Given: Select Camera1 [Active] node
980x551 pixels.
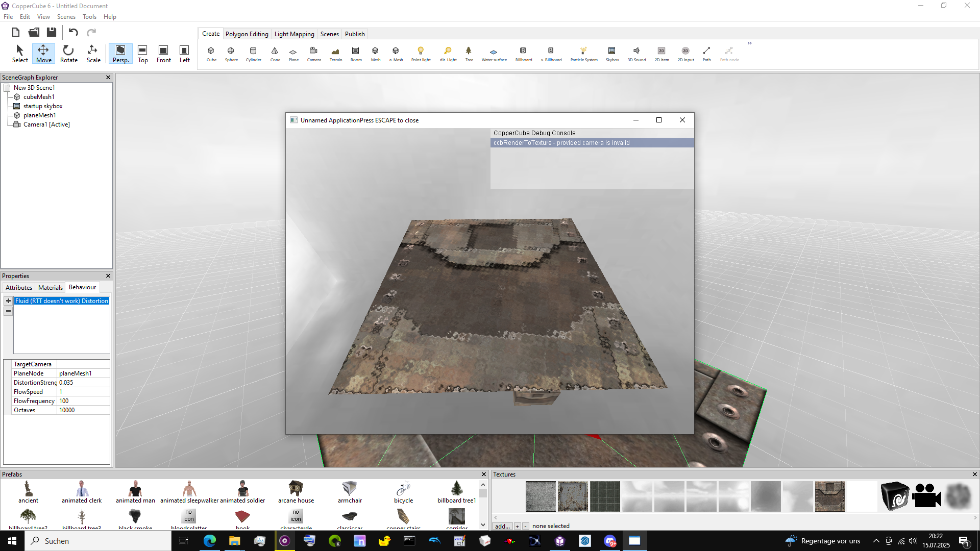Looking at the screenshot, I should [46, 124].
